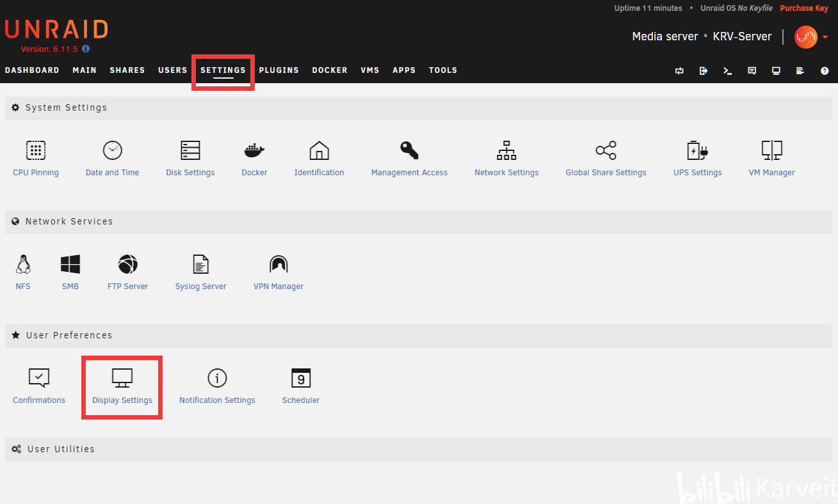This screenshot has width=838, height=504.
Task: Click the Notification Settings text link
Action: [x=217, y=400]
